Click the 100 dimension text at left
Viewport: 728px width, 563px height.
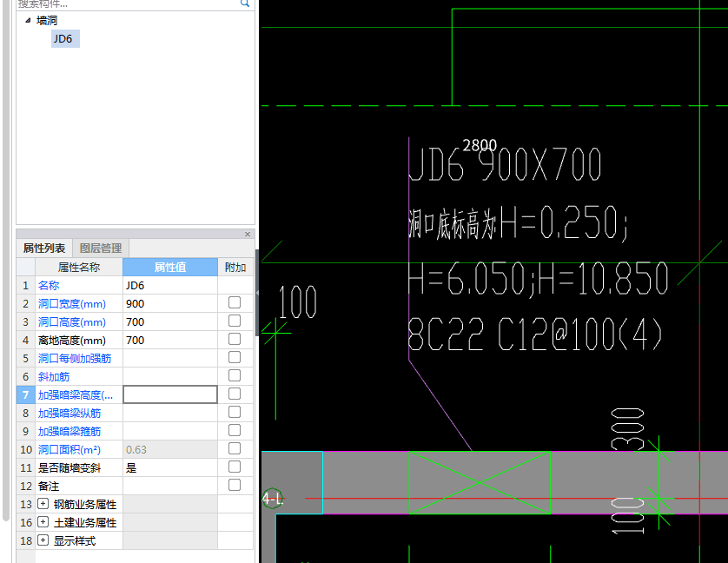click(x=298, y=302)
